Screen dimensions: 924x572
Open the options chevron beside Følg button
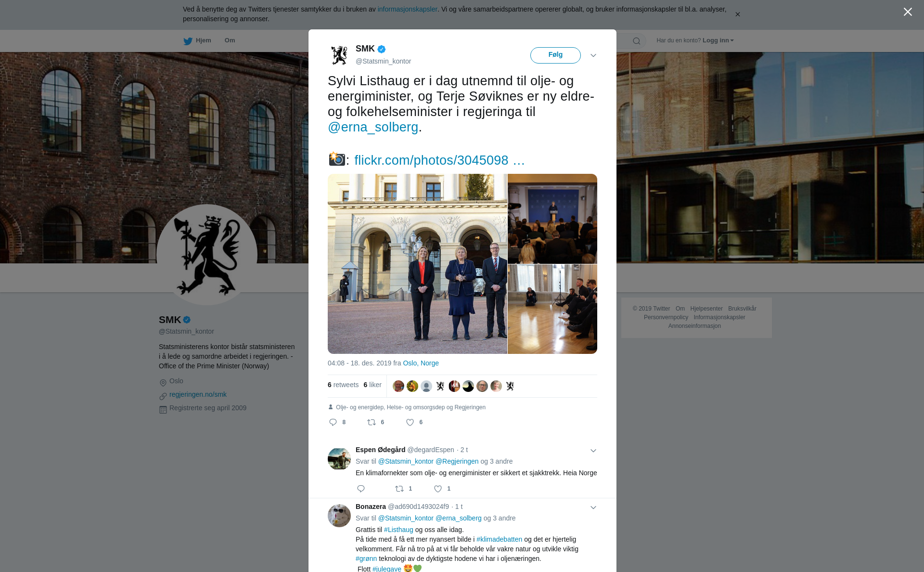point(593,55)
